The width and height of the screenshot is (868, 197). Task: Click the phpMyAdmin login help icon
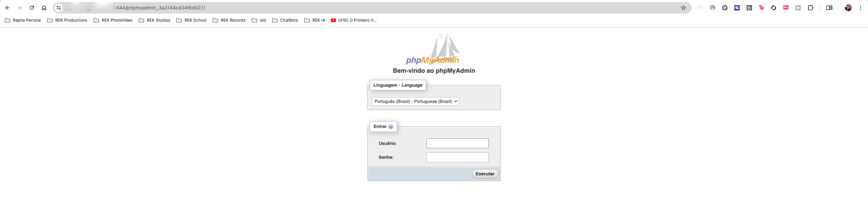pos(391,127)
